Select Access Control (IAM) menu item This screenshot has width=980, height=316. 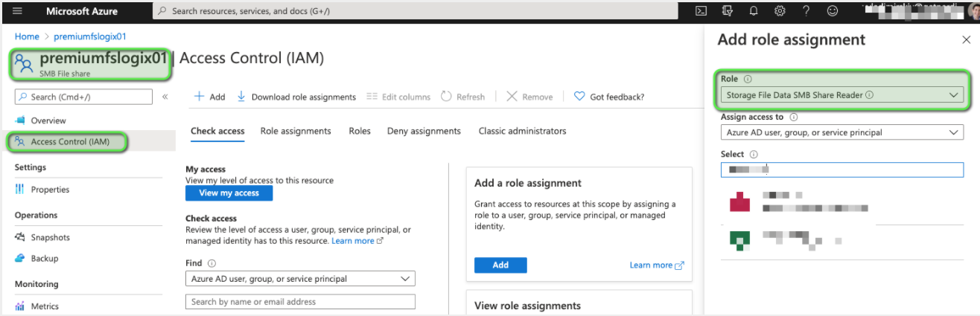click(x=69, y=141)
